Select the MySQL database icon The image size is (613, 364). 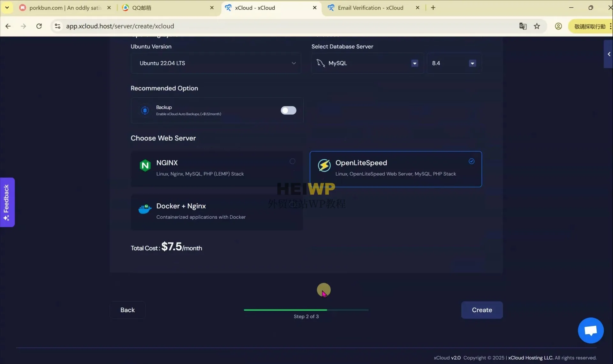[321, 63]
